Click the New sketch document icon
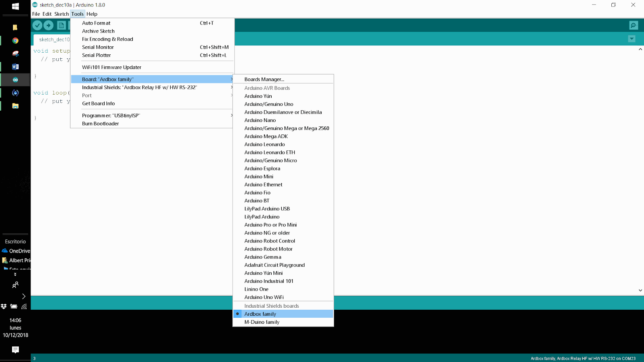This screenshot has height=362, width=644. pos(62,25)
